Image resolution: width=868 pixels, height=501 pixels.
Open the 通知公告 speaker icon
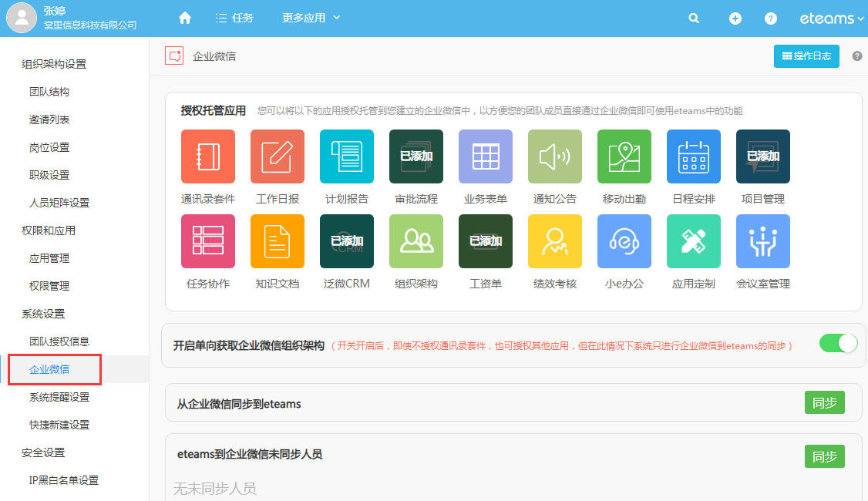point(555,156)
